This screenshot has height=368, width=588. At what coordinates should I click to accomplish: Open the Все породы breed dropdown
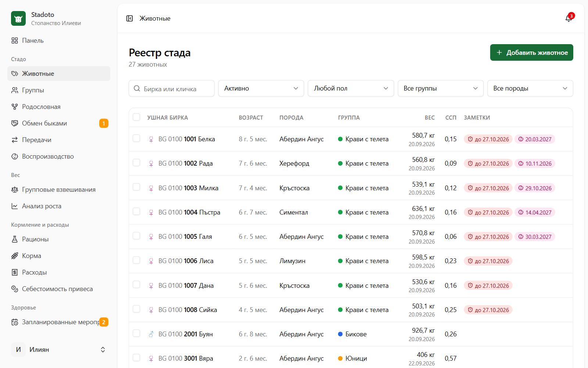(x=530, y=88)
